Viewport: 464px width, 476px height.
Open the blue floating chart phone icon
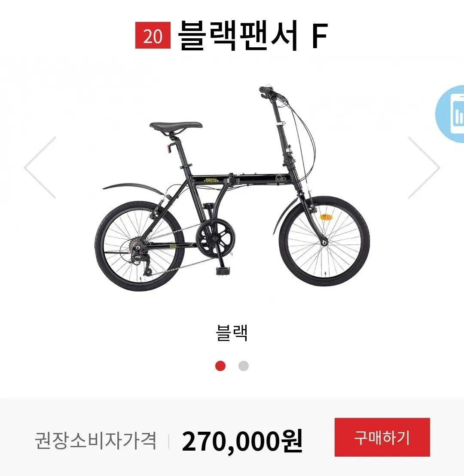tap(450, 114)
